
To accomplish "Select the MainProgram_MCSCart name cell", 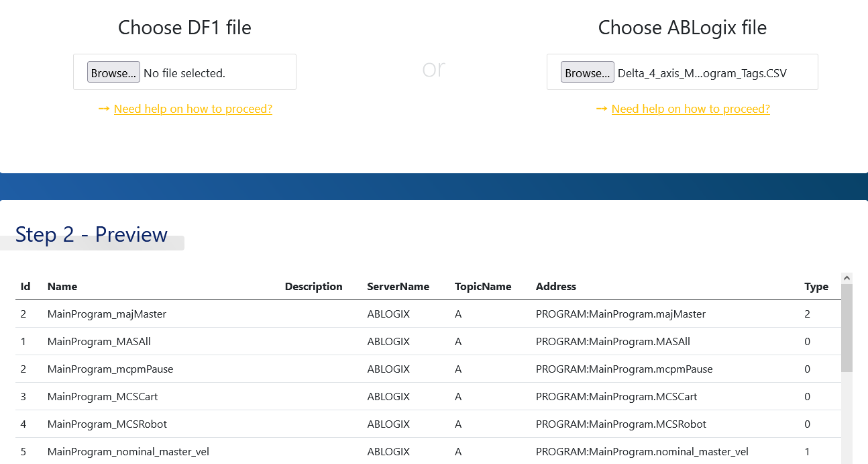I will [103, 396].
